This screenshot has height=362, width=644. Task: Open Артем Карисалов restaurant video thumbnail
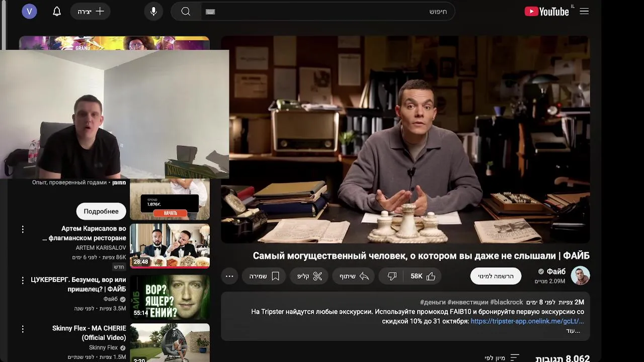tap(170, 246)
